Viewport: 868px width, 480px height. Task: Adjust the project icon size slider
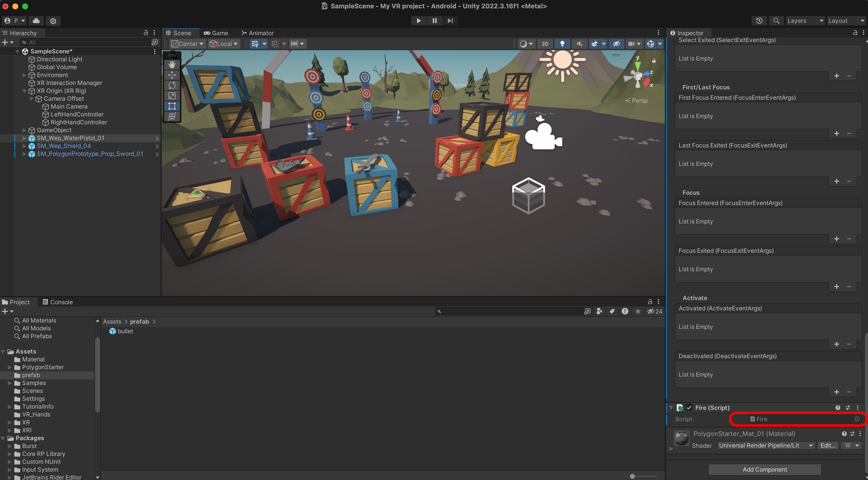click(x=632, y=476)
